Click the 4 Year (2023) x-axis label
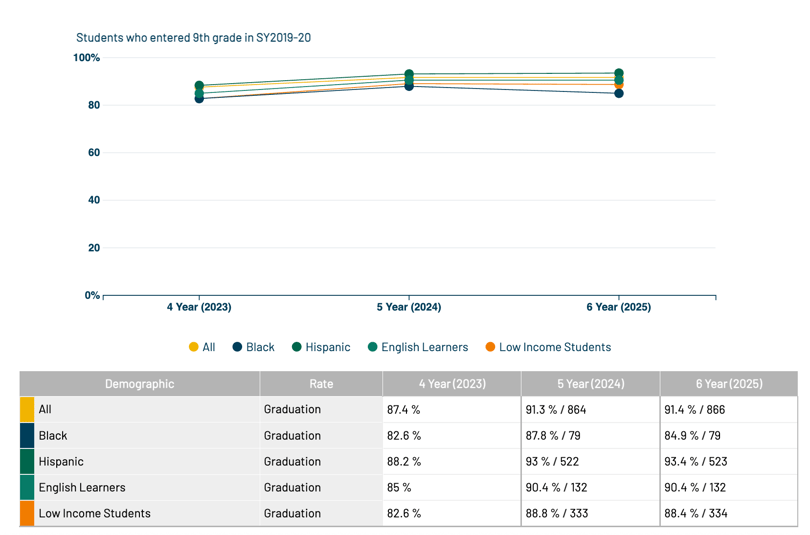This screenshot has height=535, width=810. [x=199, y=307]
